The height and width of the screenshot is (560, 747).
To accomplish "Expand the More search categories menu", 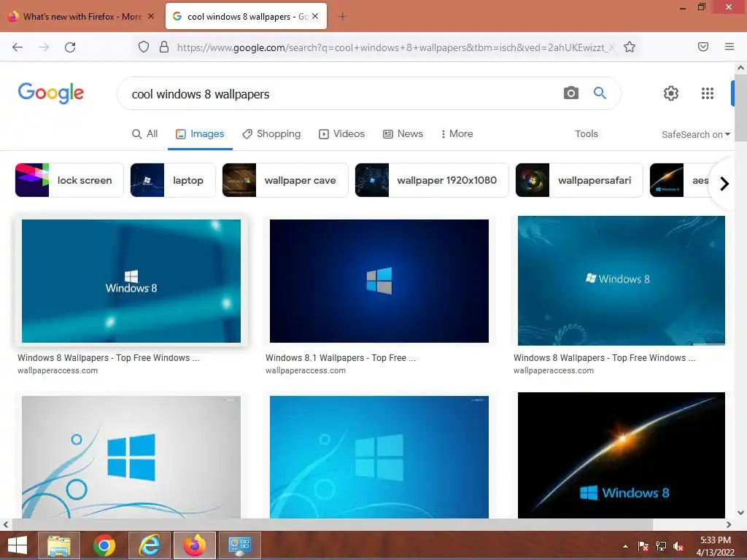I will pos(457,134).
